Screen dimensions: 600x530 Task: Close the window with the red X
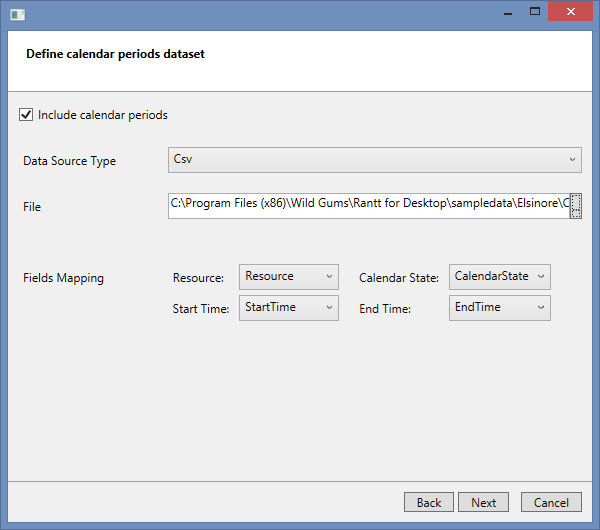573,12
